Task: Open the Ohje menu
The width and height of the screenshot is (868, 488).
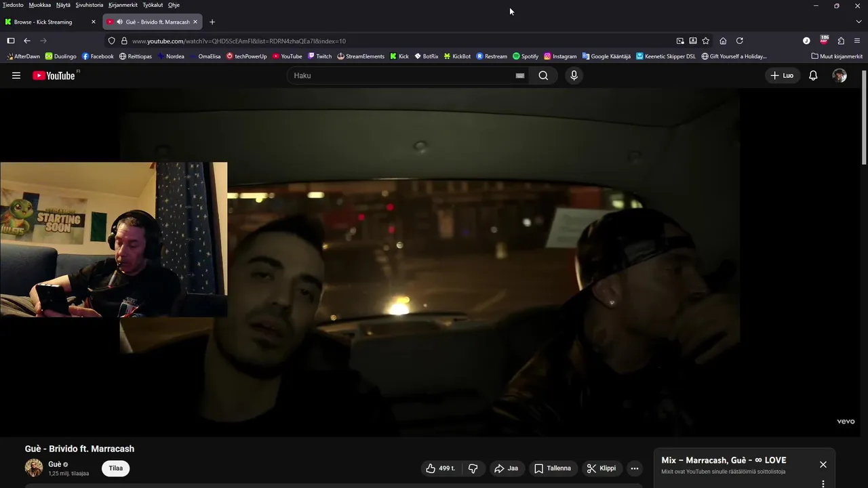Action: 174,5
